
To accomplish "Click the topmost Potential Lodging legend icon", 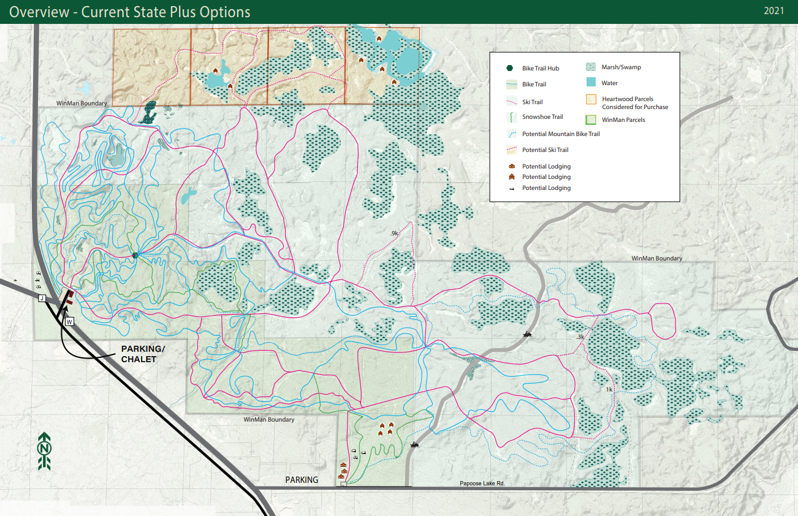I will pos(511,166).
